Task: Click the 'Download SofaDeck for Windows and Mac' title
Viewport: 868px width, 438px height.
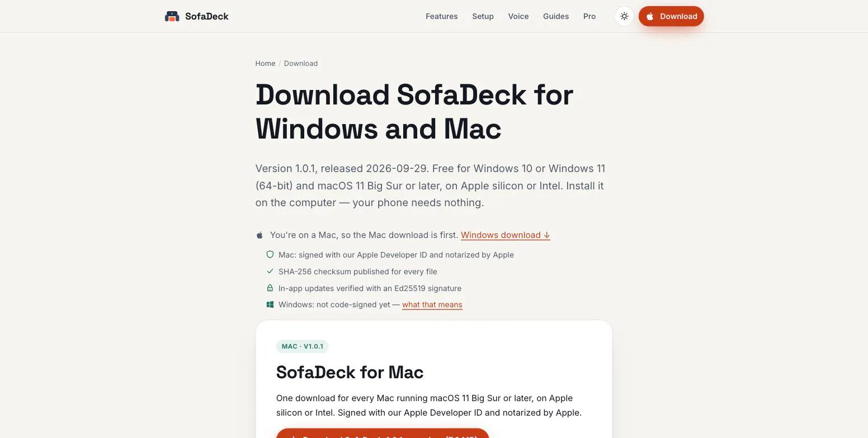Action: coord(414,112)
